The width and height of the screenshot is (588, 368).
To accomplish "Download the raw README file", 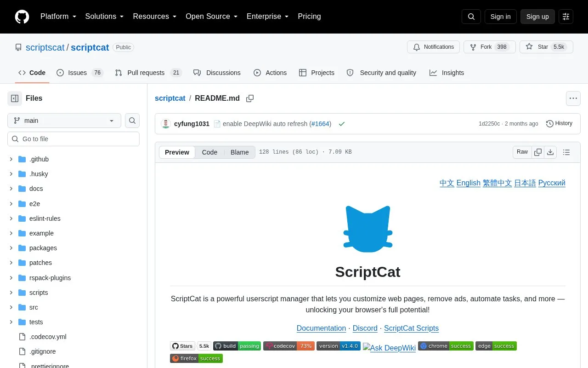I will [x=550, y=152].
